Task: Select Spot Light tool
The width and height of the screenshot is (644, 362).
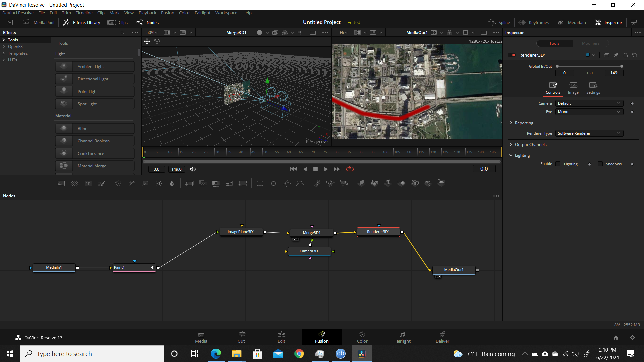Action: tap(95, 104)
